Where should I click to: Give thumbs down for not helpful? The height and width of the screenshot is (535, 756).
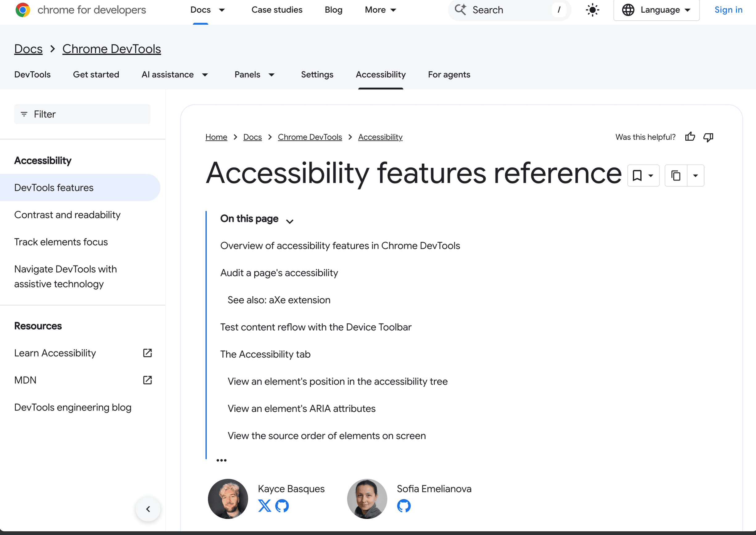(x=708, y=137)
